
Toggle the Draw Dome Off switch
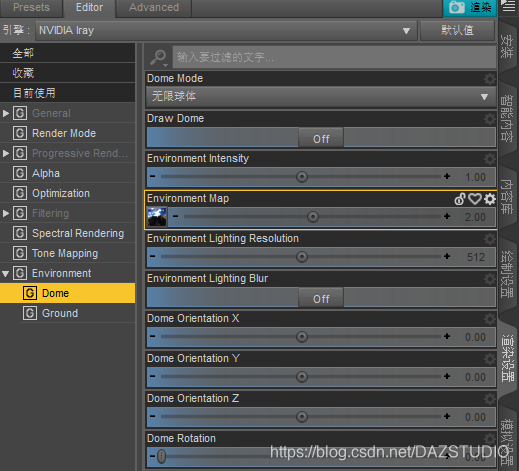coord(321,138)
